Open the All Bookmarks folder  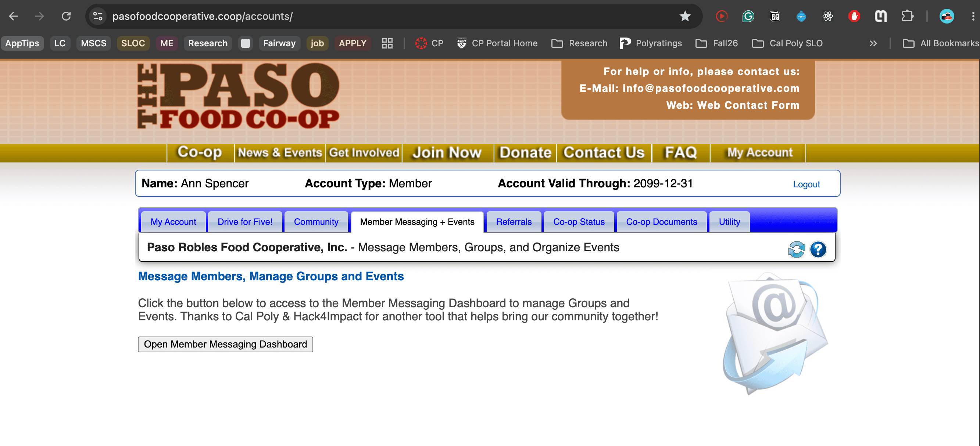click(x=940, y=43)
